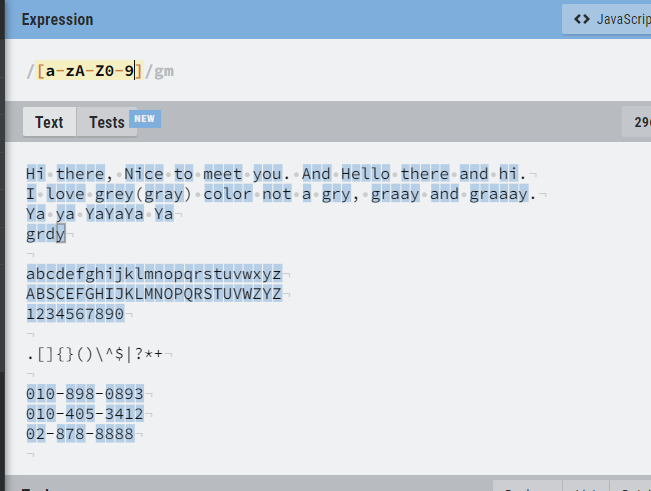Click the Expression panel header label
651x491 pixels.
click(57, 20)
